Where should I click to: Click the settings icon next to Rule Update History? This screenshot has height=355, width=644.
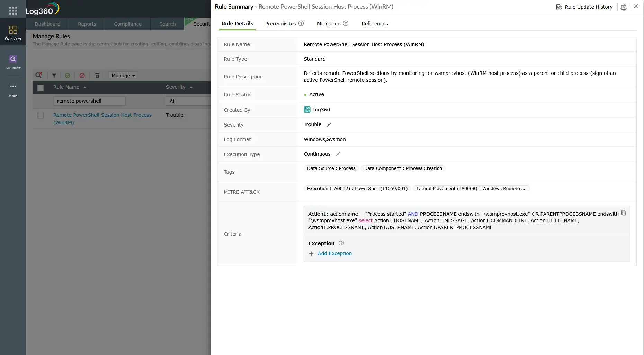point(624,7)
